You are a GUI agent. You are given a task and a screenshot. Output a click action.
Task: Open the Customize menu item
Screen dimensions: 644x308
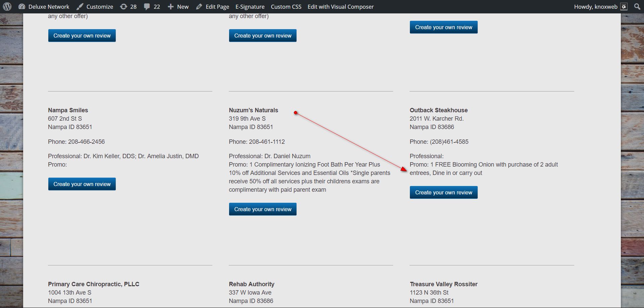click(100, 7)
